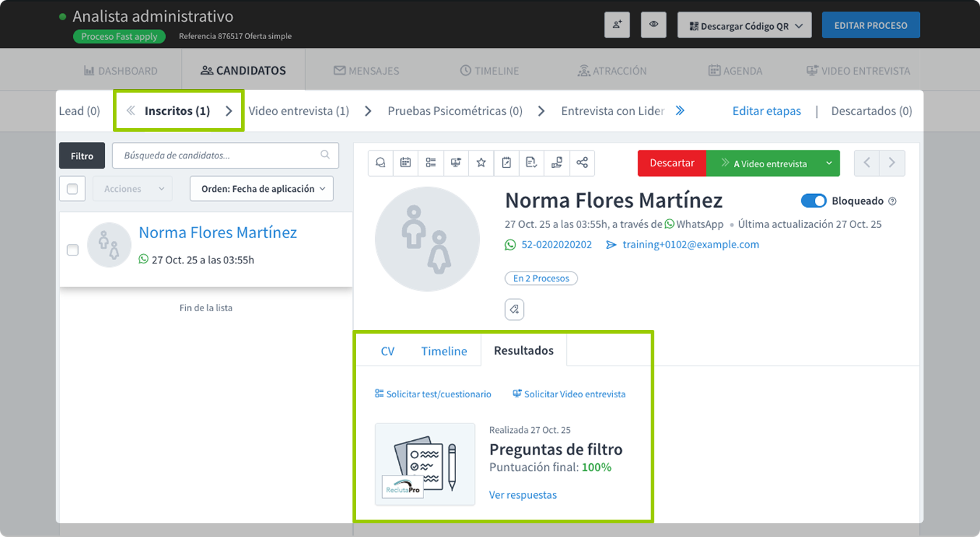
Task: Check the Norma Flores Martínez list checkbox
Action: 72,250
